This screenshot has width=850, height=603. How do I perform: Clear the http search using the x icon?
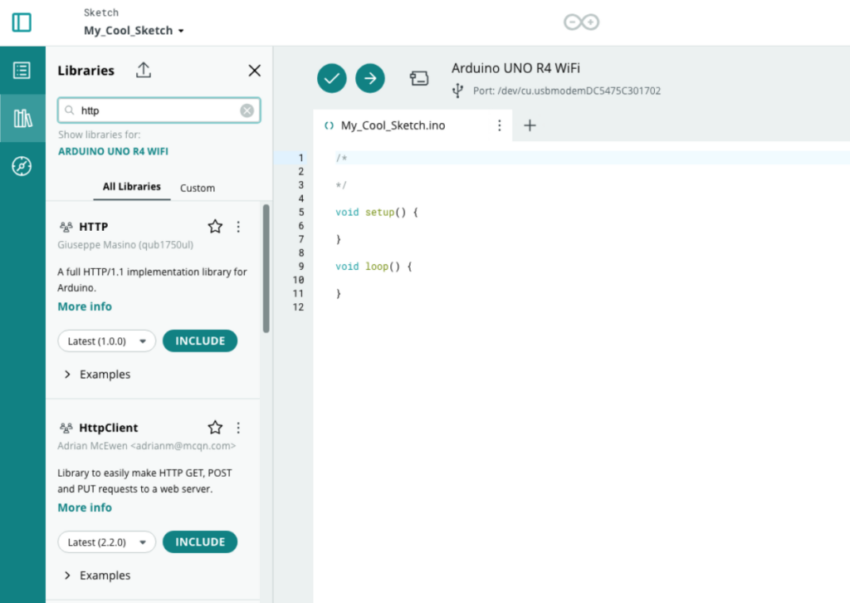tap(246, 110)
